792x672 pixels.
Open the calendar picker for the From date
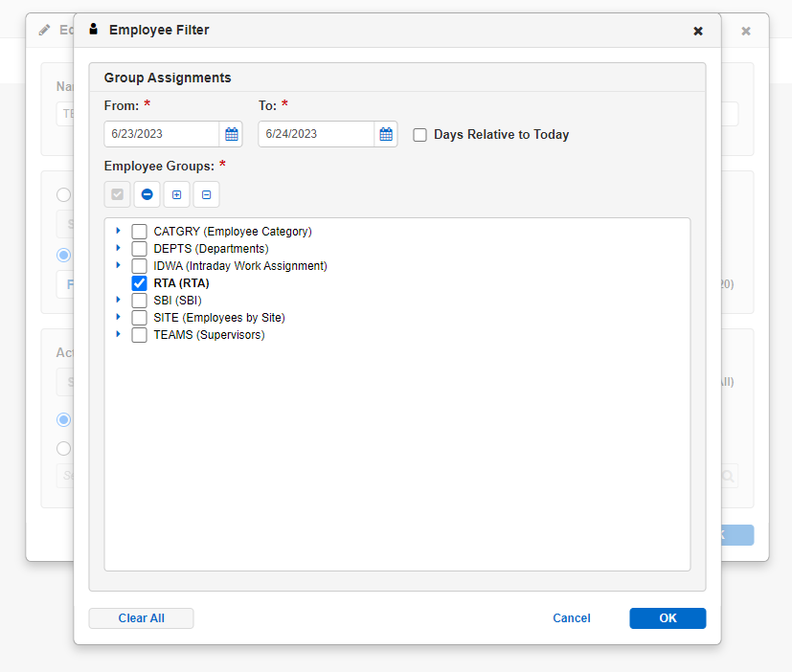231,134
